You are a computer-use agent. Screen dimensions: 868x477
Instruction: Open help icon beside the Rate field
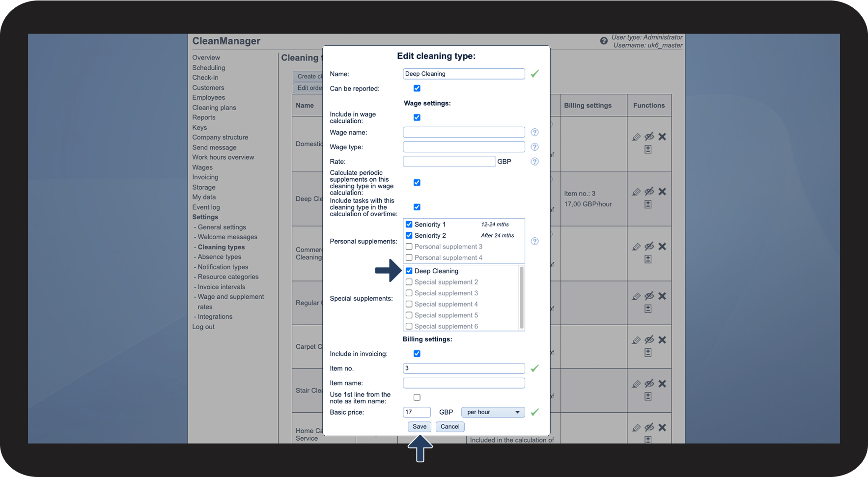click(x=534, y=162)
